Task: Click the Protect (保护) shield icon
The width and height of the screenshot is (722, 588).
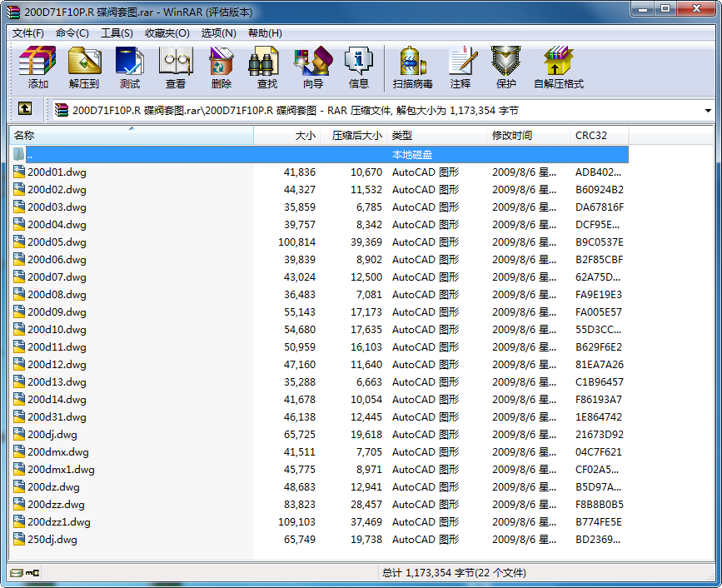Action: (x=505, y=67)
